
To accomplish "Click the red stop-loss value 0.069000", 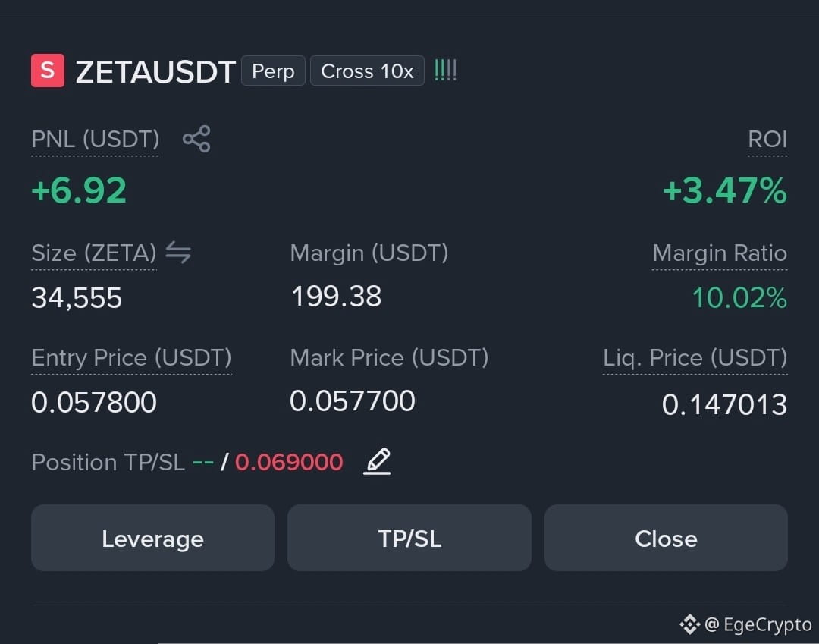I will pos(289,462).
